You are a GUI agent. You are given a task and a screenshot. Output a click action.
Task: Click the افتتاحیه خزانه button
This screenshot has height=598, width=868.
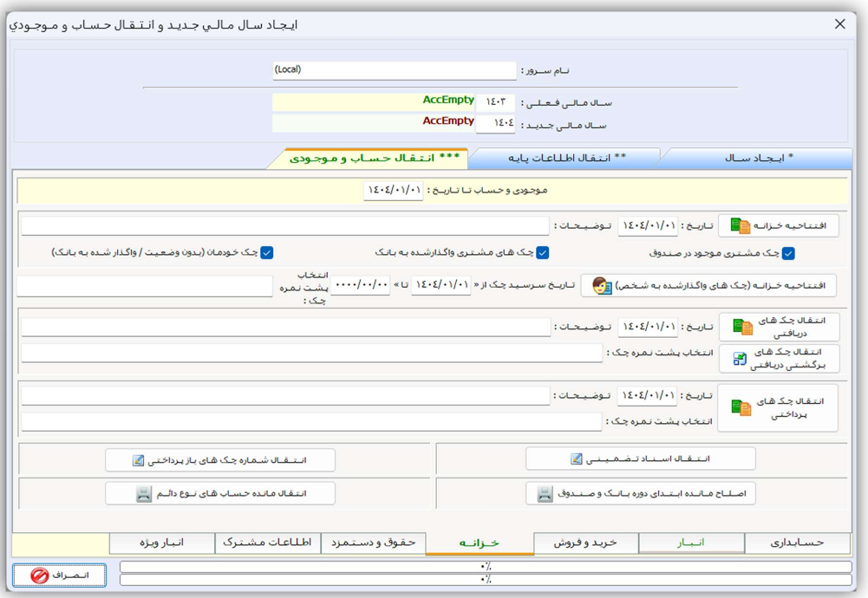[779, 225]
